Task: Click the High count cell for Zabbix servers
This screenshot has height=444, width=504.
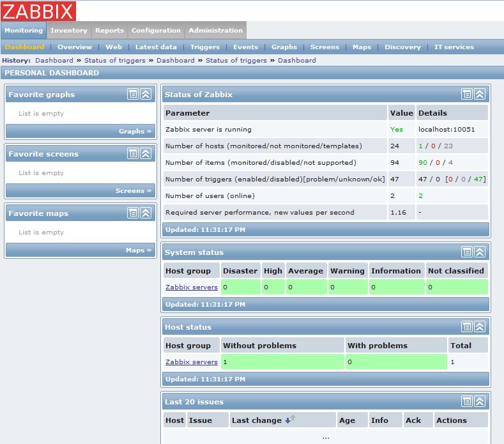Action: (273, 287)
